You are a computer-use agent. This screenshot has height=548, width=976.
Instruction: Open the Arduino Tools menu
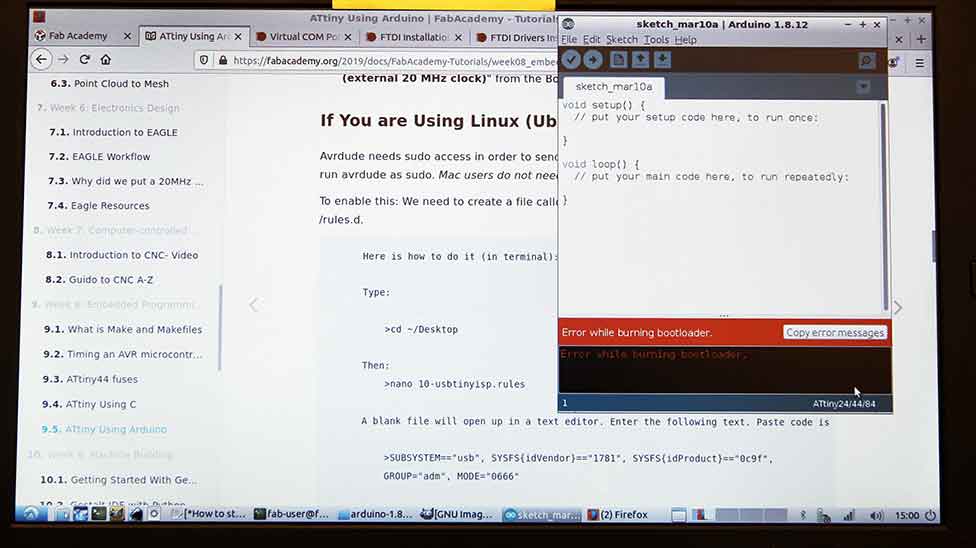656,39
